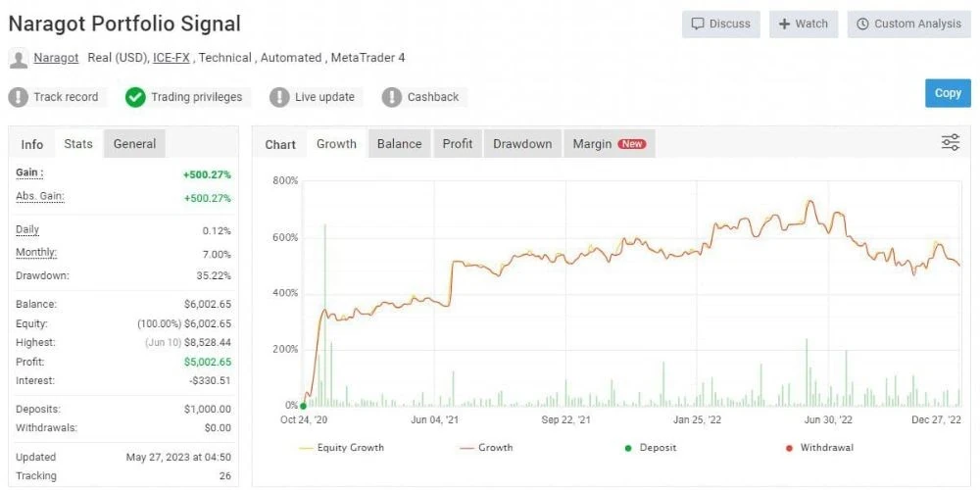Switch to the Balance chart tab
Image resolution: width=980 pixels, height=490 pixels.
[x=400, y=144]
